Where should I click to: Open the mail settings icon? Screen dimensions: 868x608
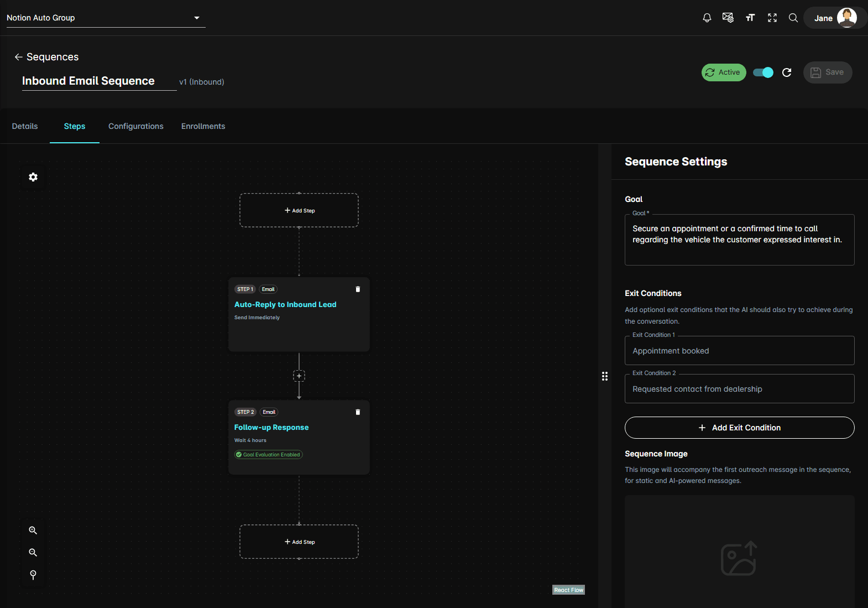(728, 18)
